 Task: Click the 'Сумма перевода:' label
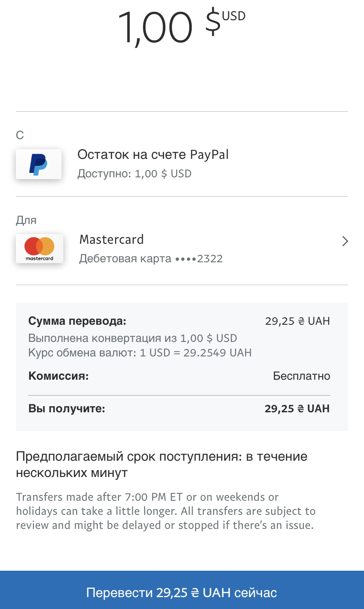(77, 321)
